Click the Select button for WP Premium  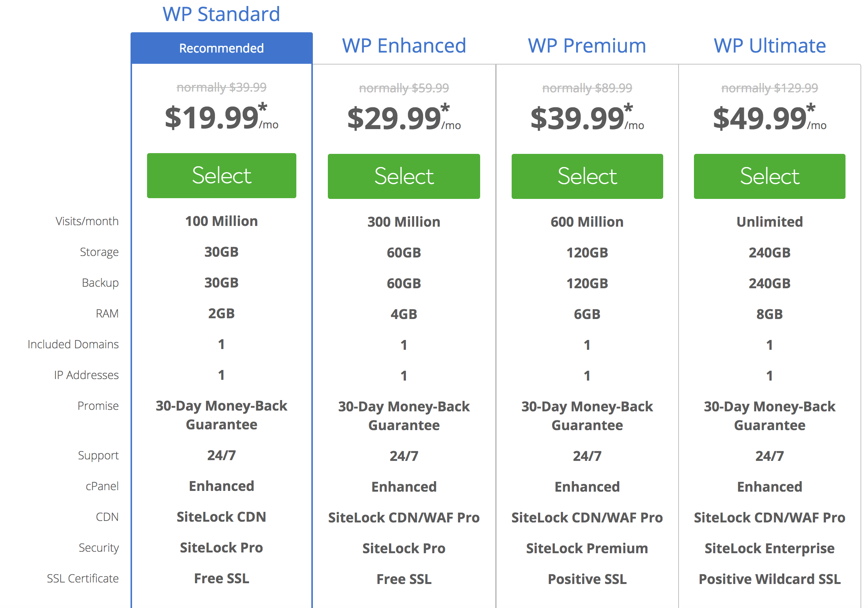(x=586, y=175)
